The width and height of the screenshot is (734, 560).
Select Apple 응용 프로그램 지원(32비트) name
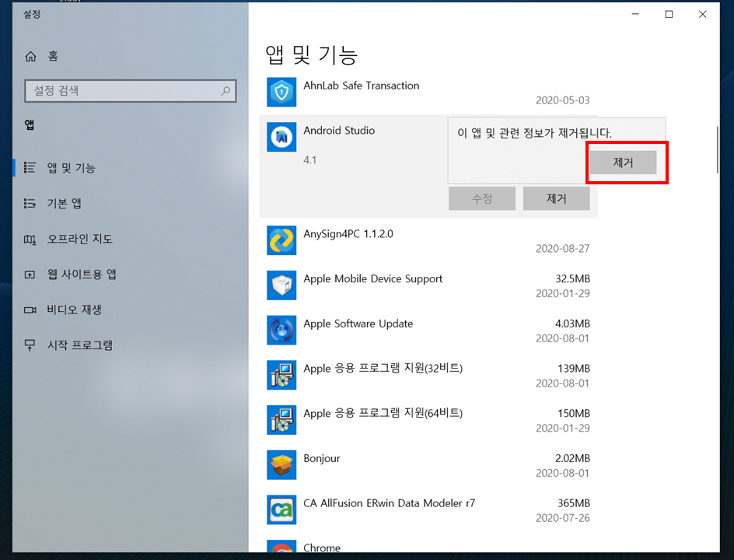(383, 369)
